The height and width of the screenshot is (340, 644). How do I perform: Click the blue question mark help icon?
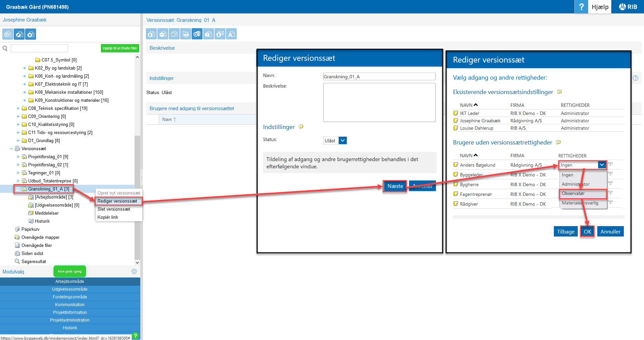point(581,7)
